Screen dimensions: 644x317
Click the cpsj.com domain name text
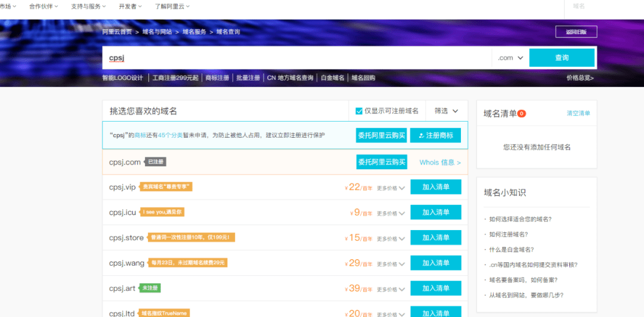[x=125, y=162]
